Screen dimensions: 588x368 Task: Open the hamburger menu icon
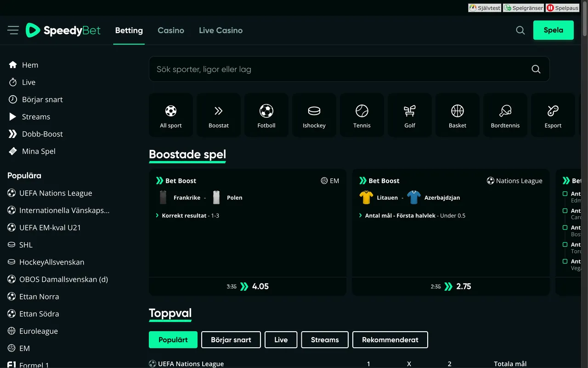[13, 30]
